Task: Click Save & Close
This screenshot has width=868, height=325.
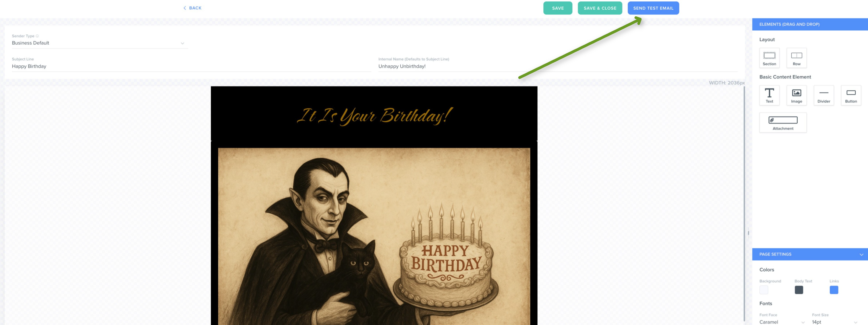Action: coord(600,8)
